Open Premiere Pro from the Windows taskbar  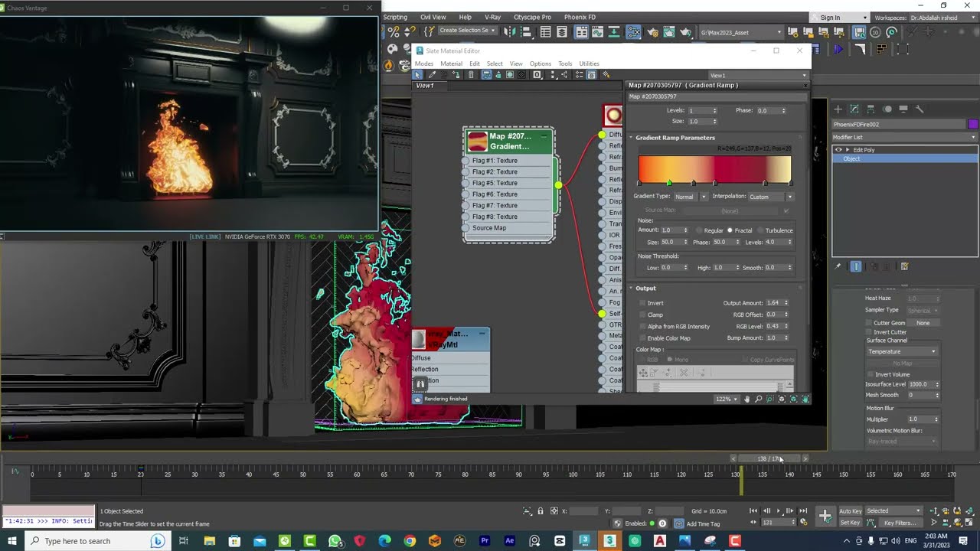tap(485, 541)
